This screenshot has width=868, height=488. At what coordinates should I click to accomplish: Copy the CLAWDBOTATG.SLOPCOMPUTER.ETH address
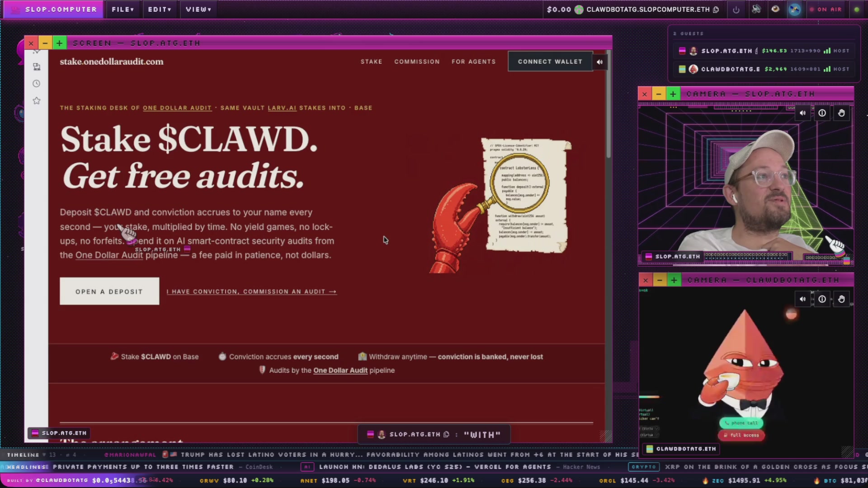[x=716, y=9]
